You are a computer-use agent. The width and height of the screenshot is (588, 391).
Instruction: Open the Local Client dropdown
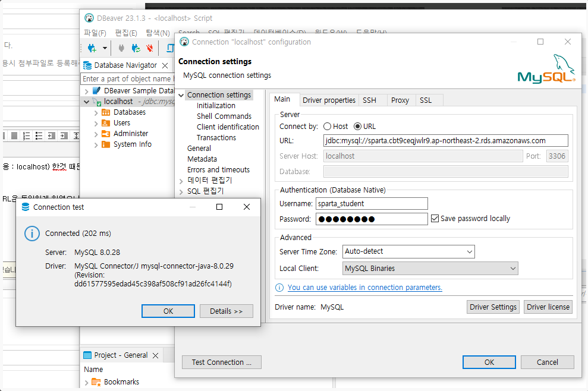coord(513,269)
